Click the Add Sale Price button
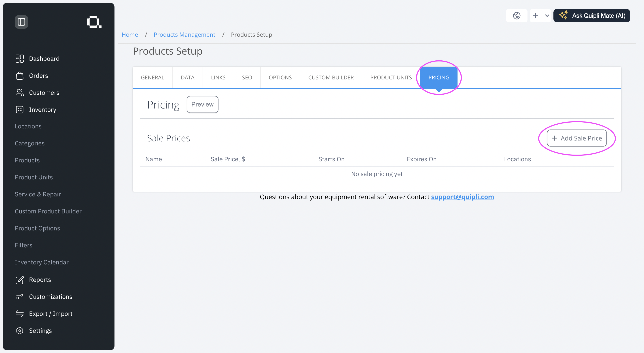The image size is (644, 353). point(577,138)
